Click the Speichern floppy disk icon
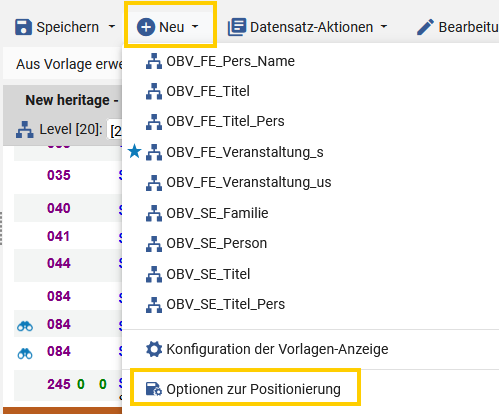This screenshot has height=414, width=499. (x=23, y=27)
